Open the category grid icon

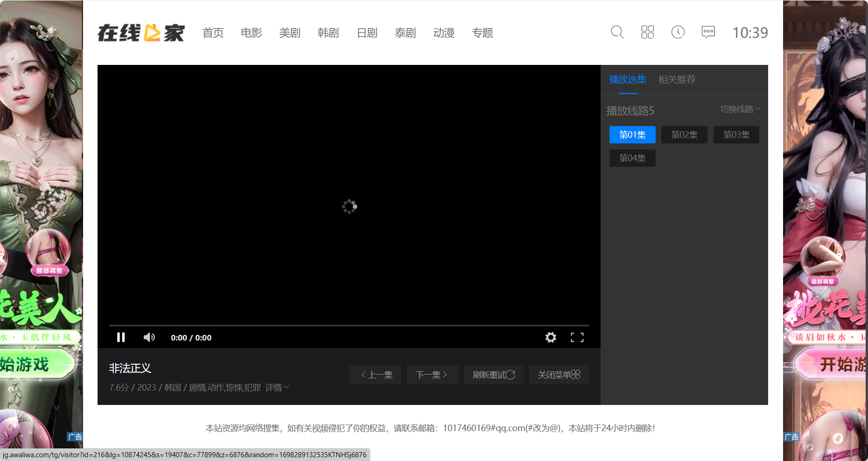tap(647, 32)
